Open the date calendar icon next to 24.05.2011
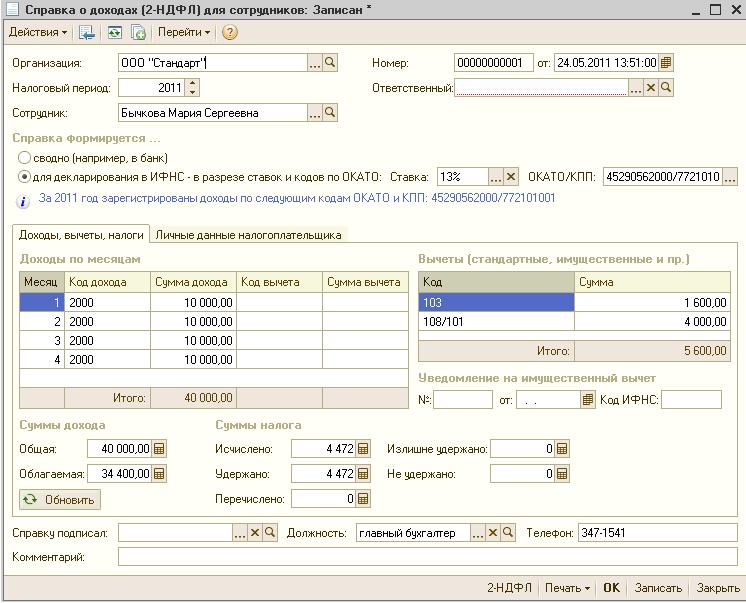Screen dimensions: 746x603 pyautogui.click(x=666, y=62)
